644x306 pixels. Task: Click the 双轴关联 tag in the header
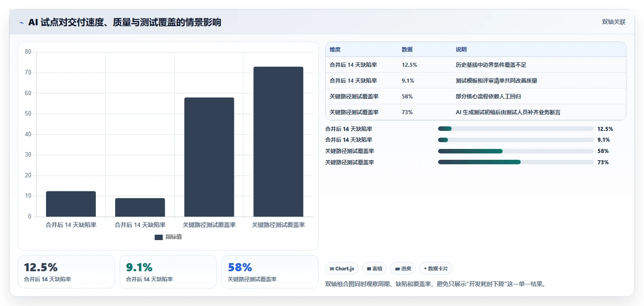click(x=614, y=22)
